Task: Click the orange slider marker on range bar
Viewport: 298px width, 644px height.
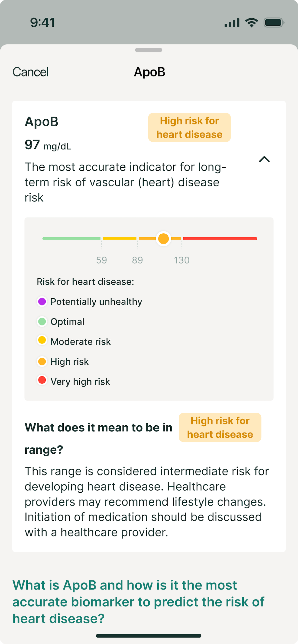Action: click(x=163, y=239)
